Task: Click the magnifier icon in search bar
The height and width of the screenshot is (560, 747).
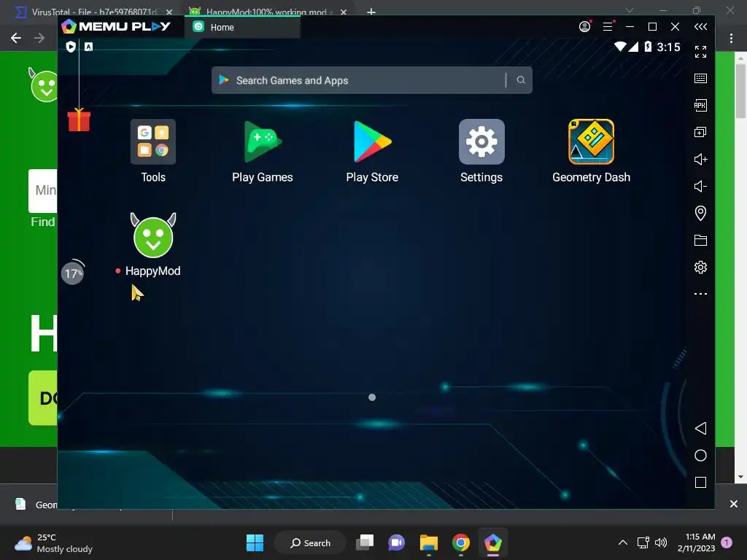Action: (521, 80)
